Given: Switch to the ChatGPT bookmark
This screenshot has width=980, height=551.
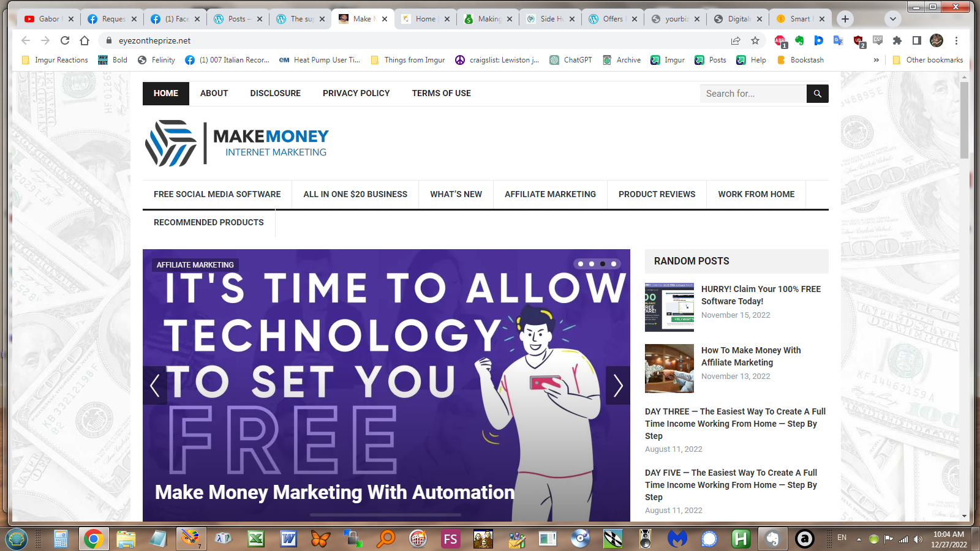Looking at the screenshot, I should point(571,60).
